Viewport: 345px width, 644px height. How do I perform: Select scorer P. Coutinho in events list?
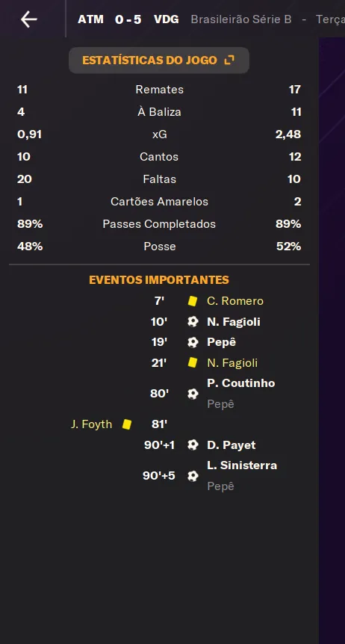click(x=240, y=383)
